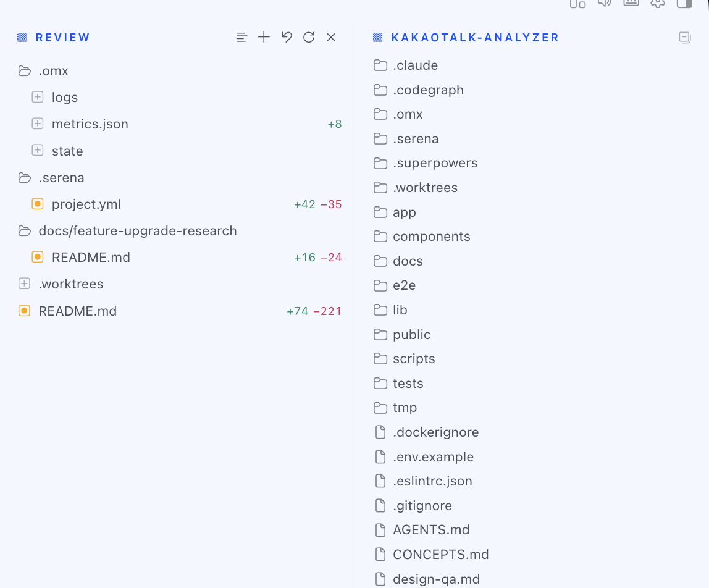The width and height of the screenshot is (709, 588).
Task: Click the grid icon beside the REVIEW title
Action: [22, 38]
